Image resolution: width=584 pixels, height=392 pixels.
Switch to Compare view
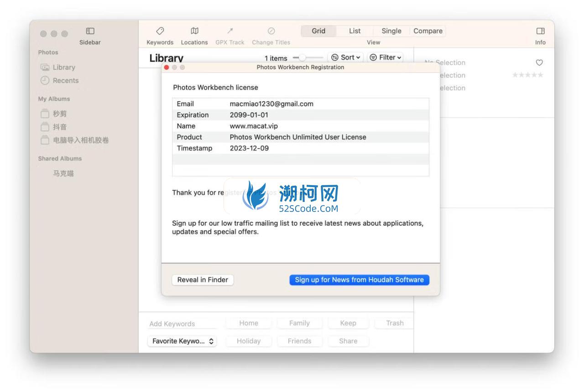428,31
